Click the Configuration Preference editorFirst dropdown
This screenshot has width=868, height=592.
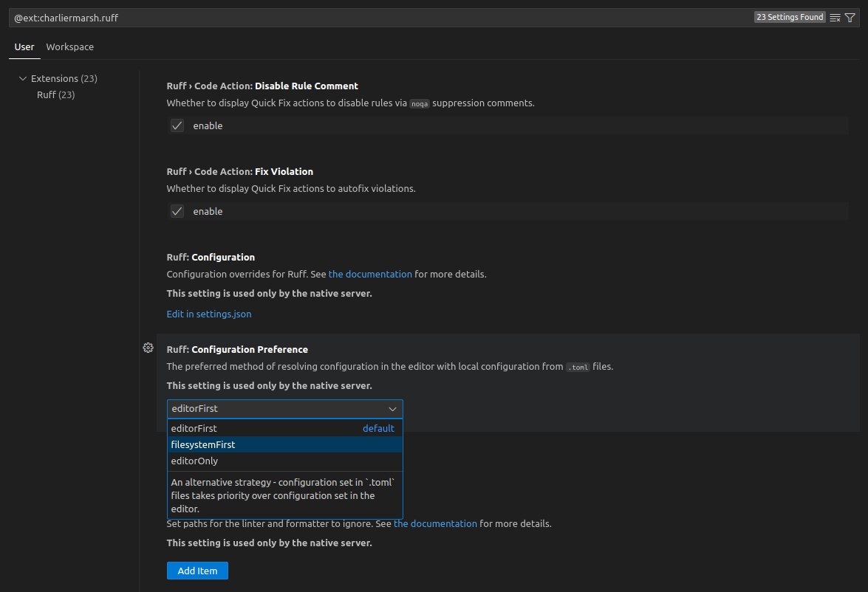(285, 409)
